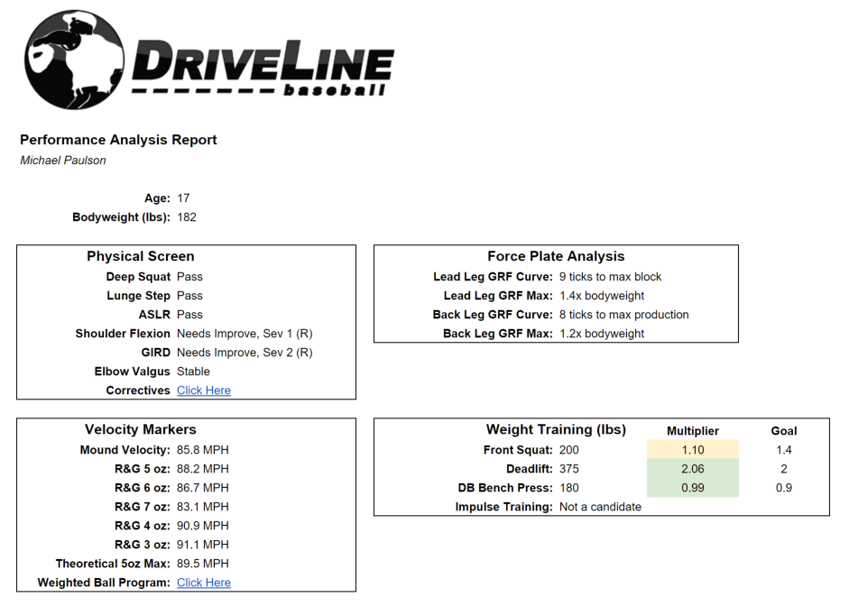
Task: Click the Front Squat goal '1.4'
Action: [783, 450]
